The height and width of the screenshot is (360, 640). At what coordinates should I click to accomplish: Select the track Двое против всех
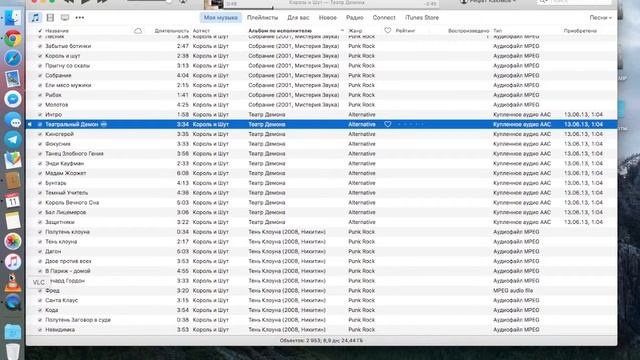68,261
